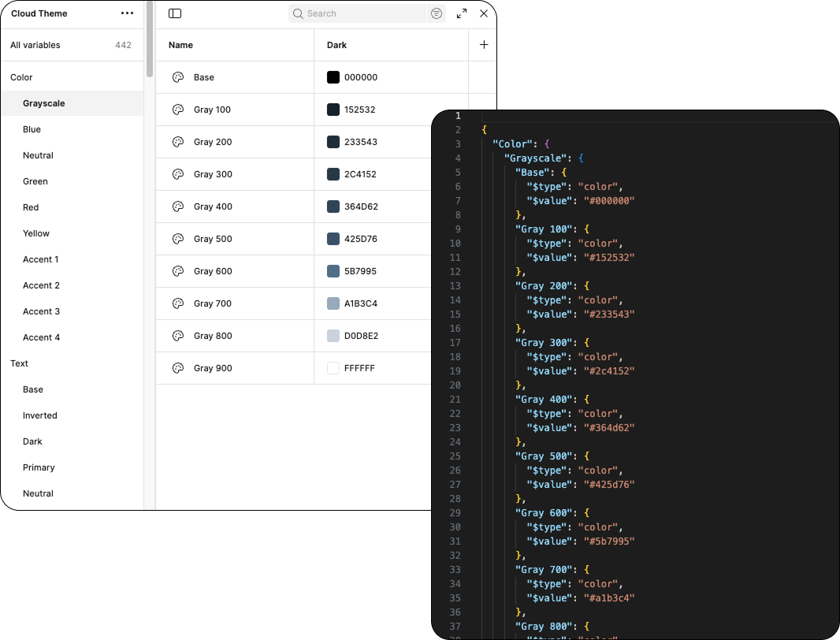
Task: Click the palette icon beside Gray 500
Action: pyautogui.click(x=178, y=239)
